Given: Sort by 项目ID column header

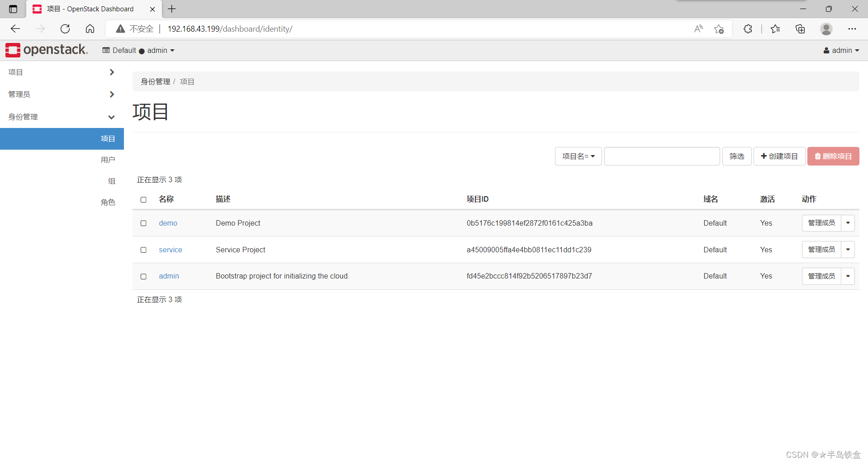Looking at the screenshot, I should [477, 199].
